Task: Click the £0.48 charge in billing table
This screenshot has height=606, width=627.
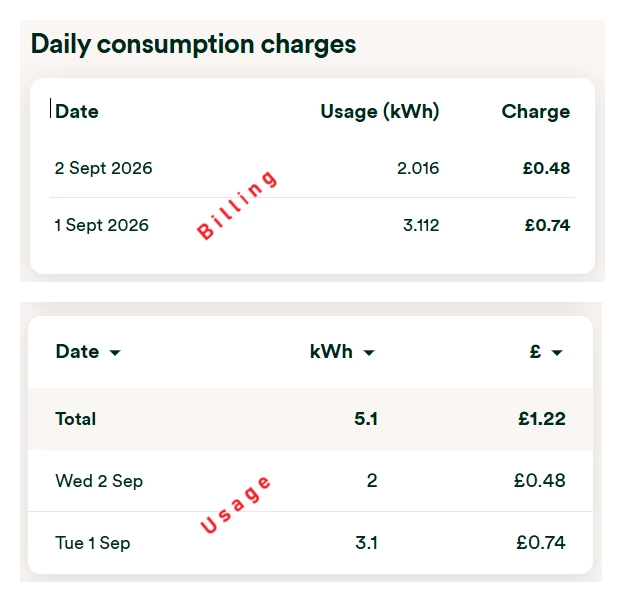Action: 547,168
